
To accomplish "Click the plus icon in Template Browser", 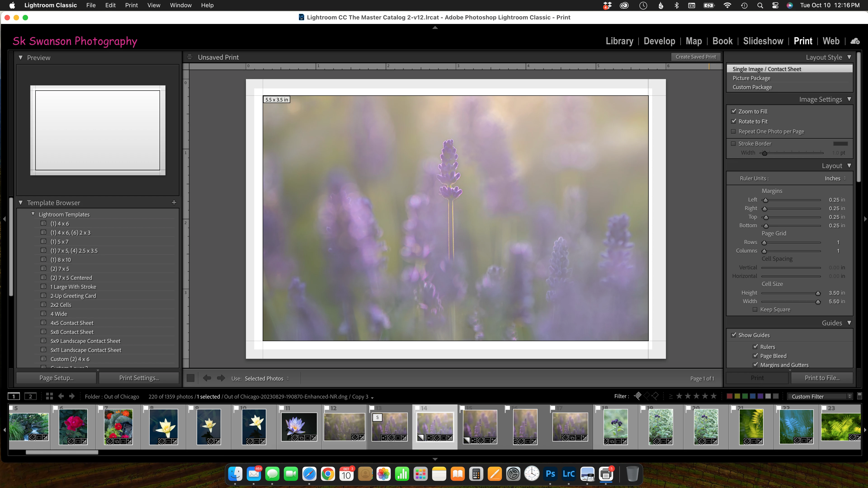I will [x=174, y=202].
